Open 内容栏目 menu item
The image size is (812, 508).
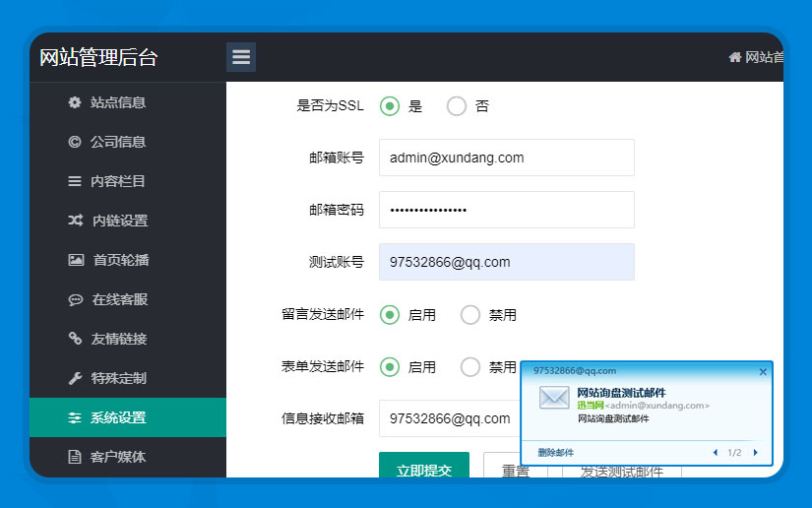128,181
